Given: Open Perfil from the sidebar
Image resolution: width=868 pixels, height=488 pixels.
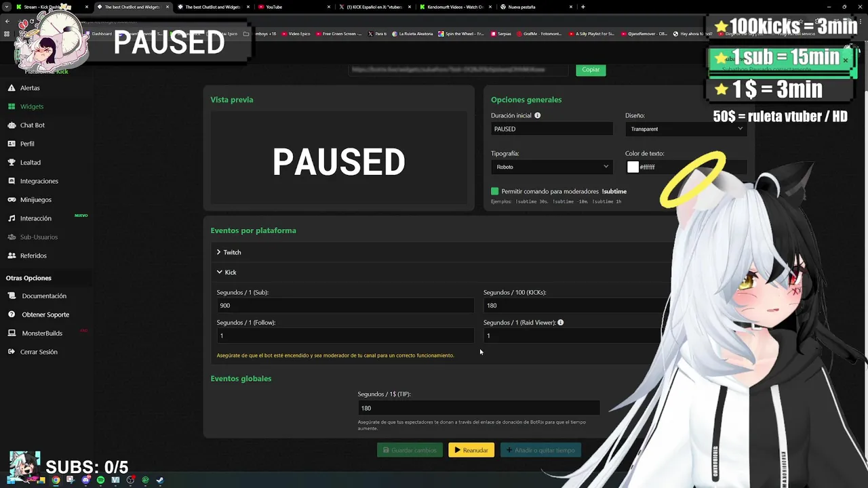Looking at the screenshot, I should pyautogui.click(x=27, y=144).
